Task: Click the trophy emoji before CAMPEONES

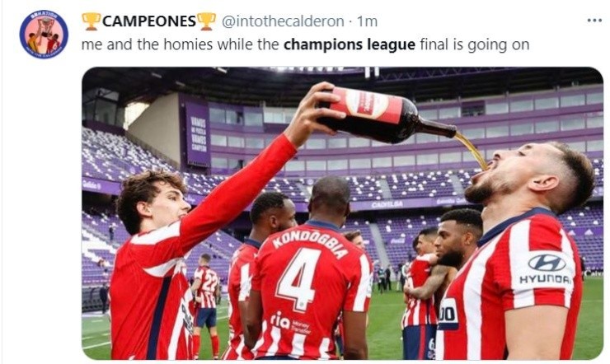Action: 91,21
